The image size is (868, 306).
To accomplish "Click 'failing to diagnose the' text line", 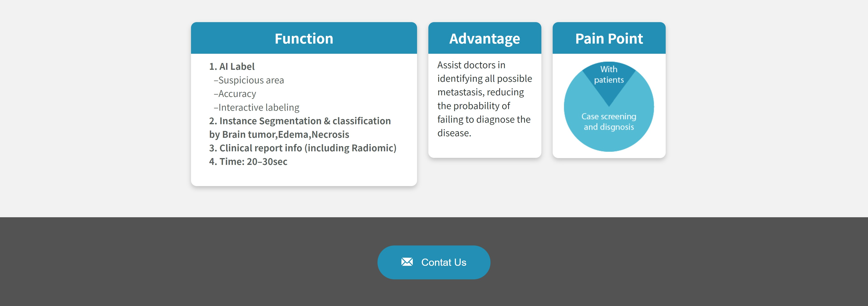I will pos(484,119).
